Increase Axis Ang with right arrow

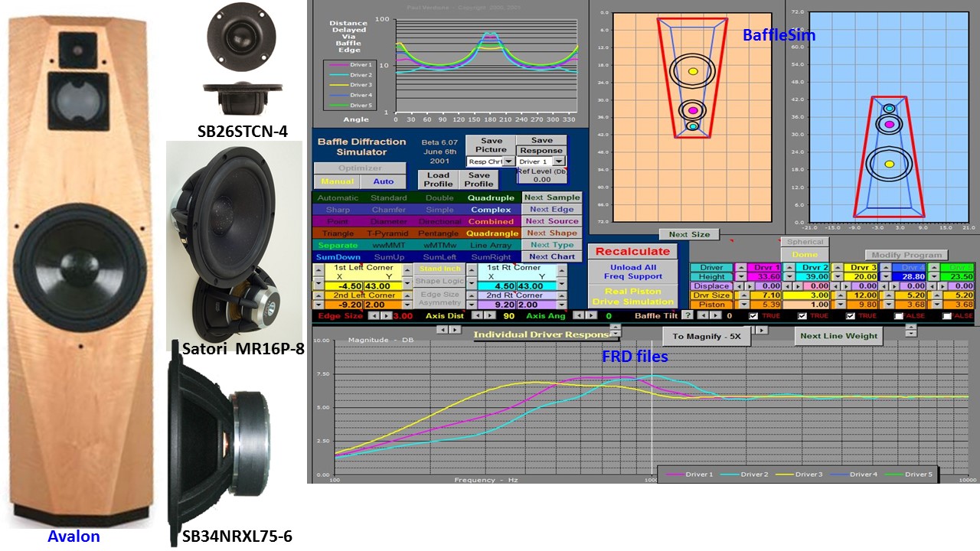590,315
